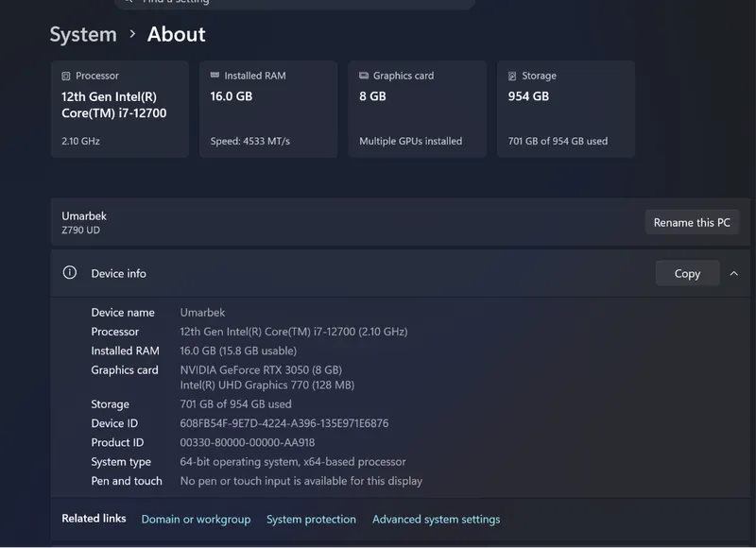Image resolution: width=756 pixels, height=548 pixels.
Task: Click the Device ID label
Action: (x=114, y=423)
